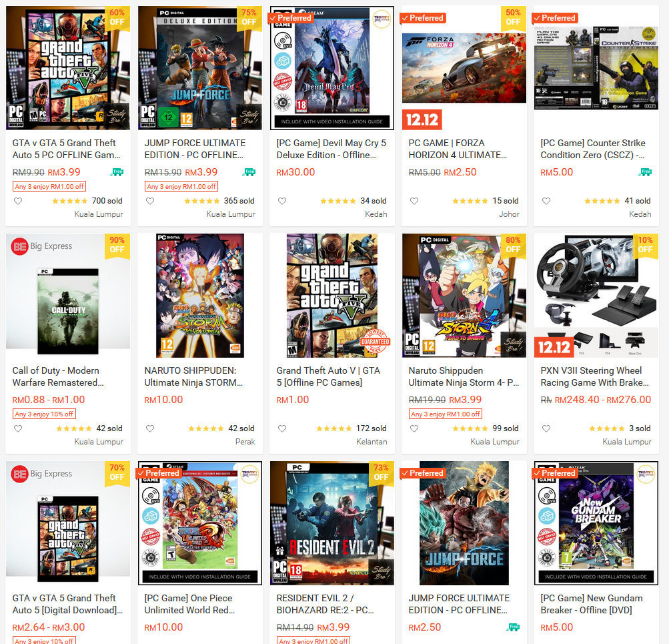Open One Piece Unlimited World Red cover image

click(x=200, y=523)
